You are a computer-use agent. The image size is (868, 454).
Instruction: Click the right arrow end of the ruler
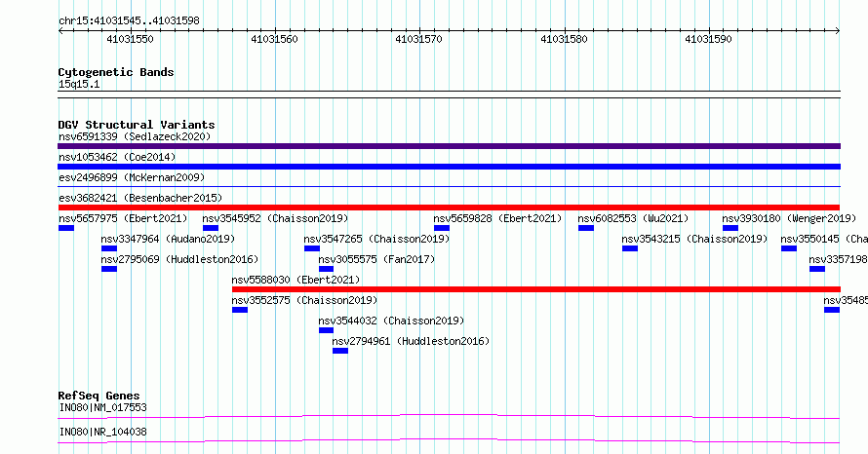pos(838,31)
